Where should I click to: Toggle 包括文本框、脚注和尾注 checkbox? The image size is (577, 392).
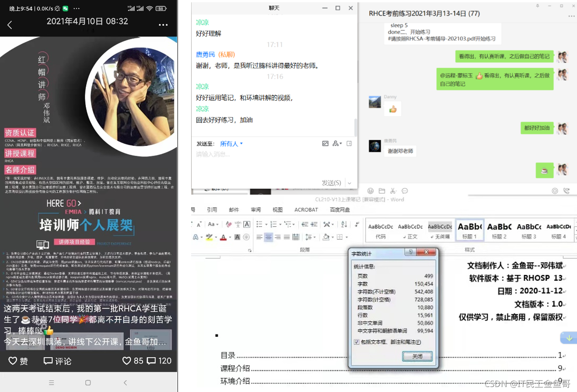(x=357, y=342)
